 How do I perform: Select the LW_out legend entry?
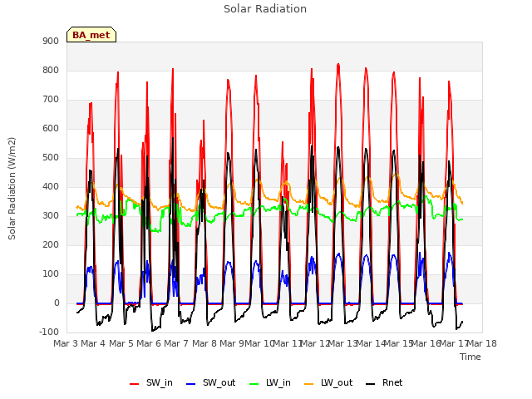[328, 382]
